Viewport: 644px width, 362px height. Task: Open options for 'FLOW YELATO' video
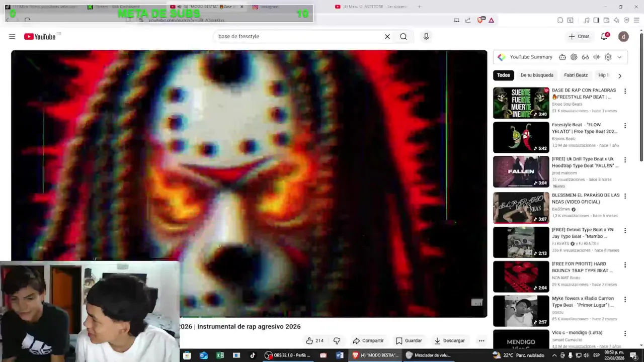(625, 126)
